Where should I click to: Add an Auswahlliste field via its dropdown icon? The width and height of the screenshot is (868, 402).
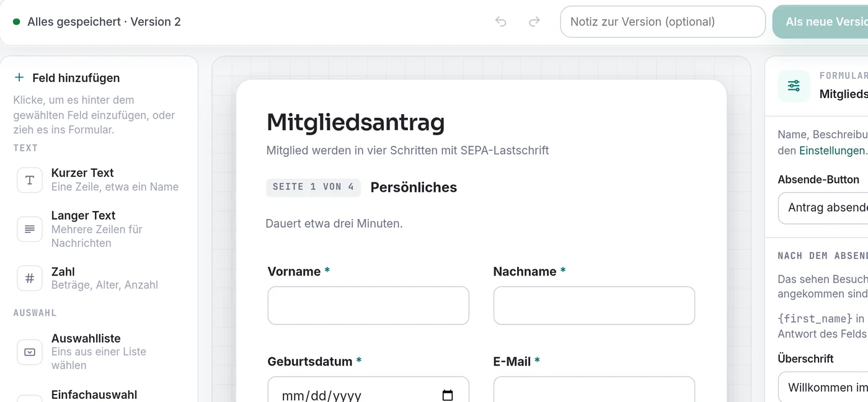click(30, 352)
